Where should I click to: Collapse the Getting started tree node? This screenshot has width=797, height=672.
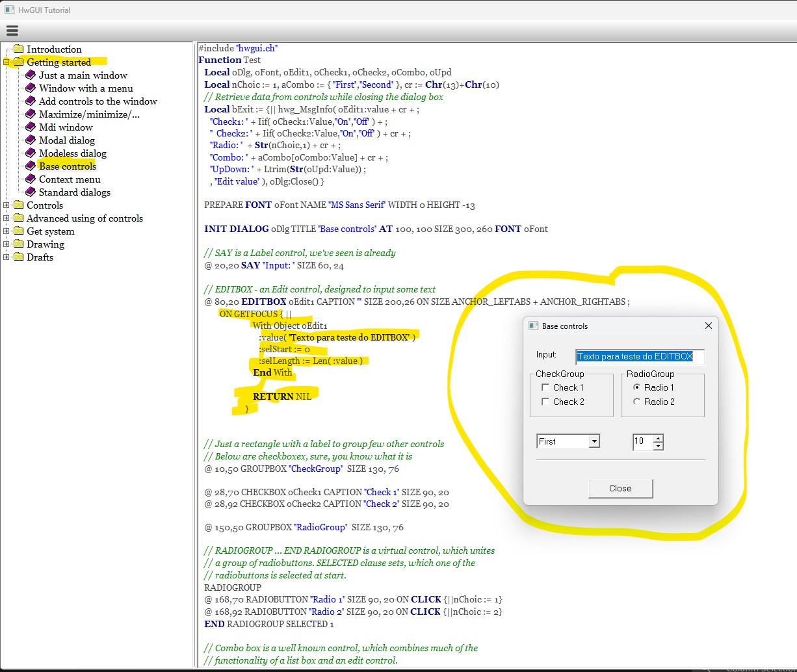(x=7, y=62)
